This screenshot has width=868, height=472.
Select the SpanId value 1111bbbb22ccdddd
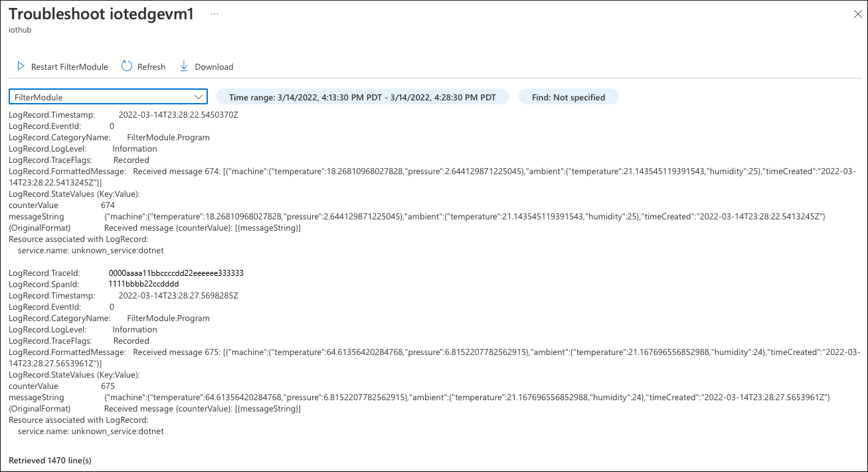point(143,284)
